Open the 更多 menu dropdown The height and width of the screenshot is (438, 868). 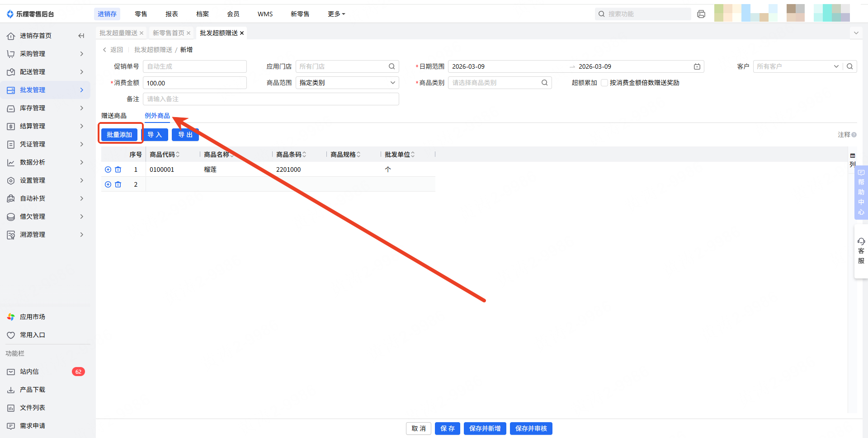pyautogui.click(x=336, y=14)
